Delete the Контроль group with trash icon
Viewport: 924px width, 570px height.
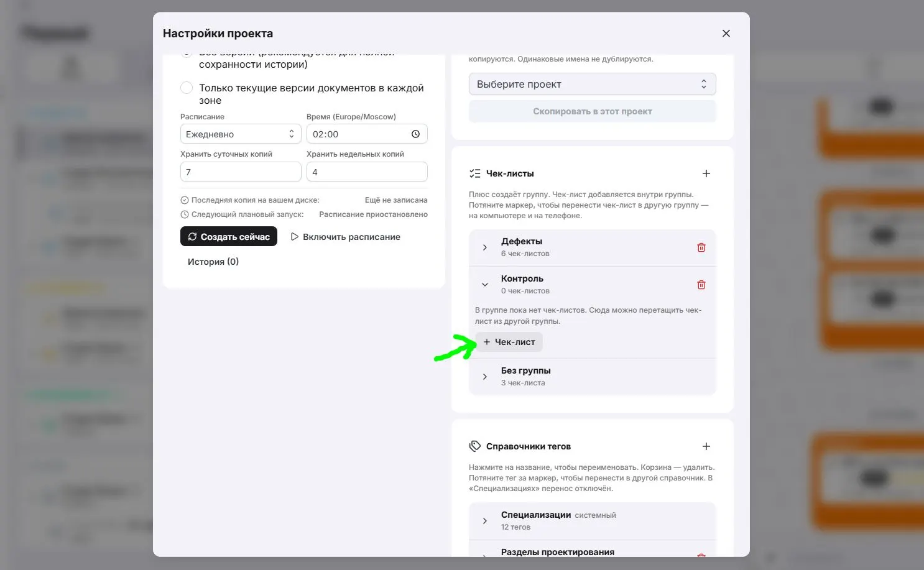(701, 285)
